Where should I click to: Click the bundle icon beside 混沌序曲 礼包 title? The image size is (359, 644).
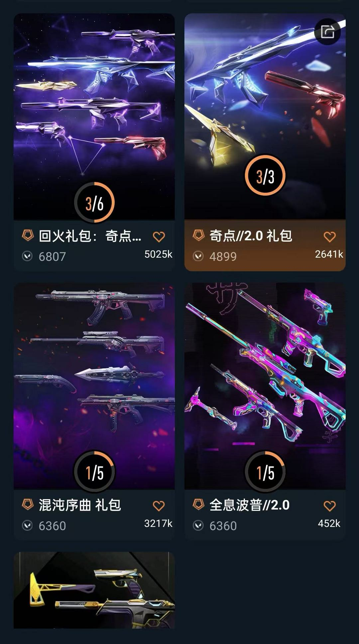[28, 505]
